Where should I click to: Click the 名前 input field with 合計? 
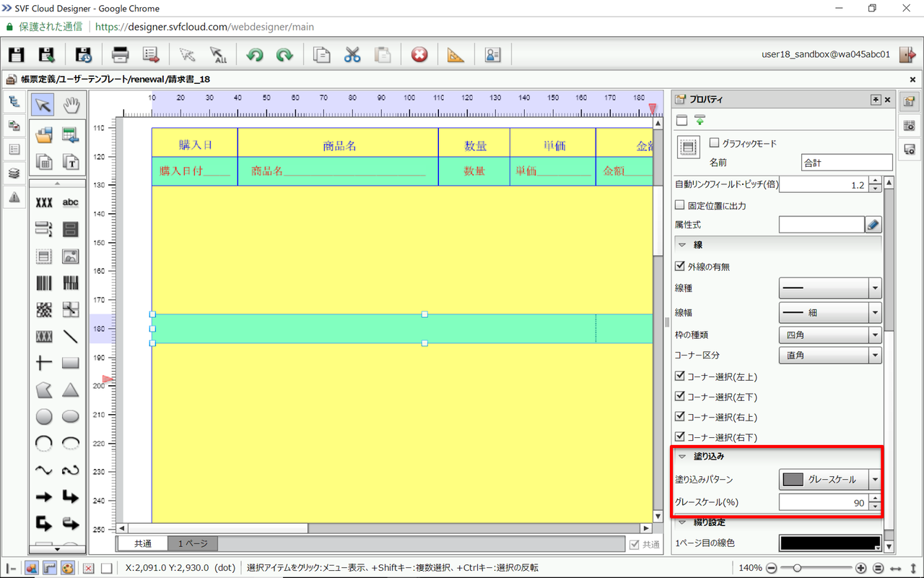847,163
